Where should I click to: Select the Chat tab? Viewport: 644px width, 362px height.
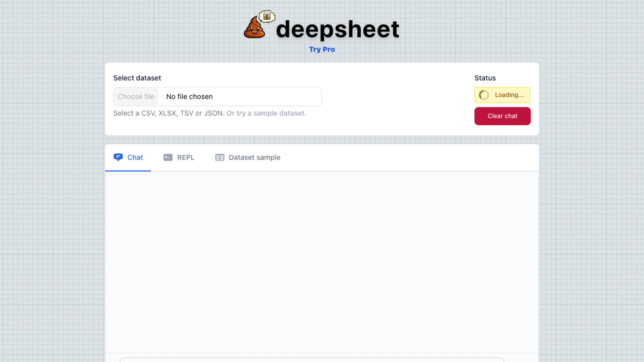tap(135, 157)
